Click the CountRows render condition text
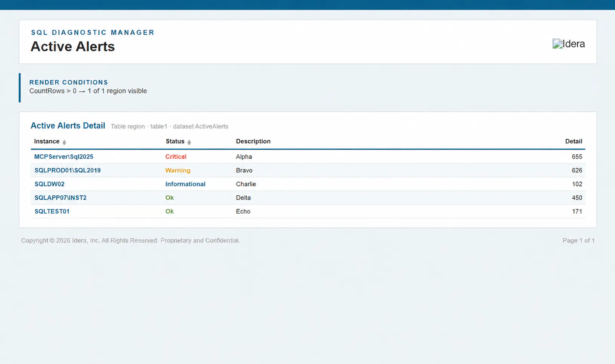 (88, 91)
